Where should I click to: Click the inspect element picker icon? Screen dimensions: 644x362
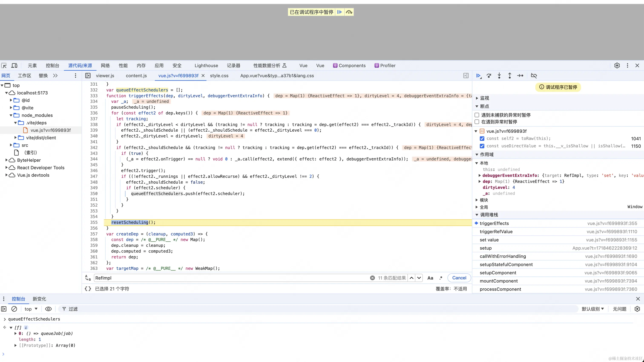(x=4, y=66)
